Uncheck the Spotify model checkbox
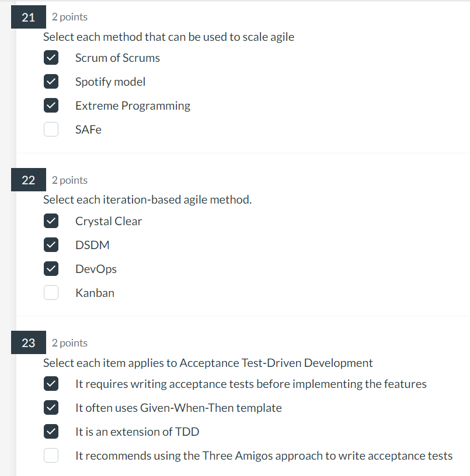The height and width of the screenshot is (476, 470). click(x=51, y=81)
